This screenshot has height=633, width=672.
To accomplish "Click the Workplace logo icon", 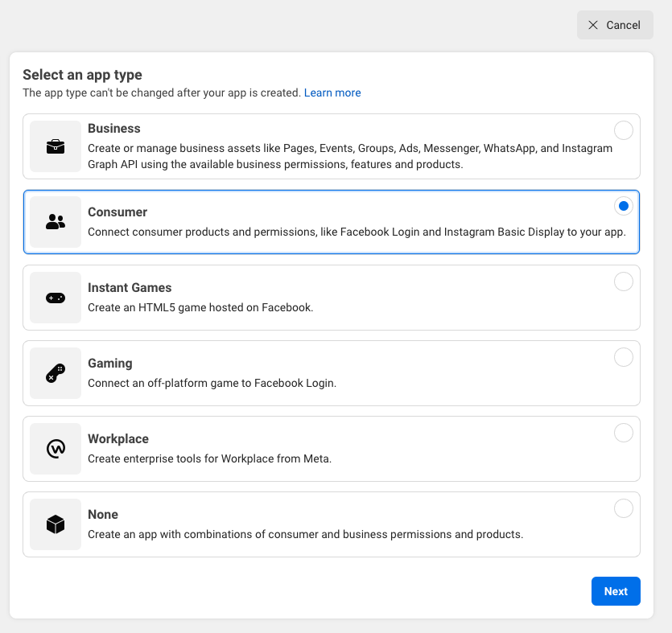I will [x=56, y=449].
